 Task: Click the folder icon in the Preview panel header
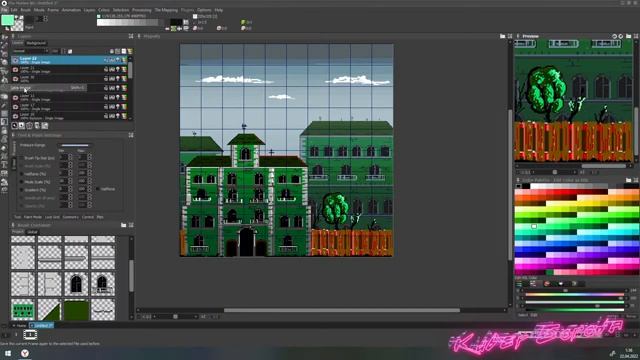tap(629, 36)
